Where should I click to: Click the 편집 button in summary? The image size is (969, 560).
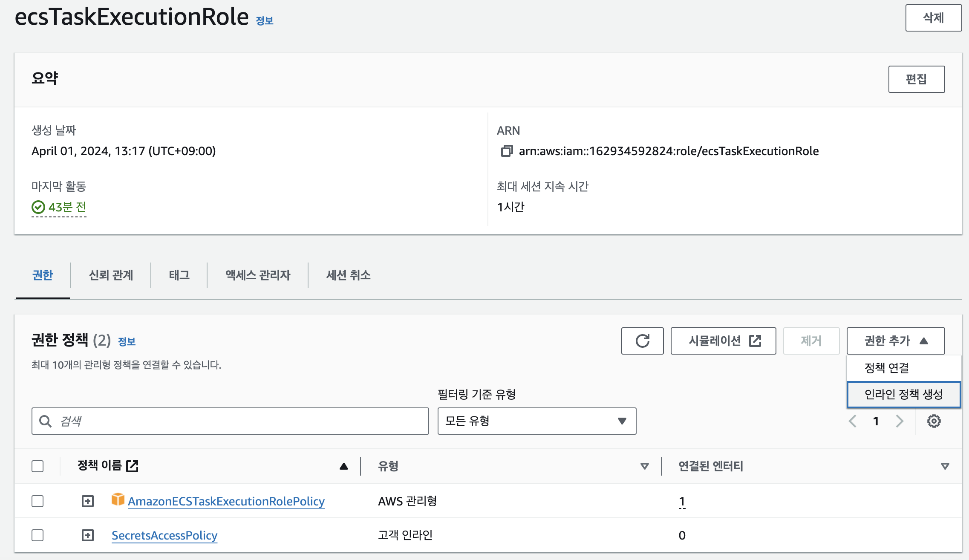coord(917,79)
